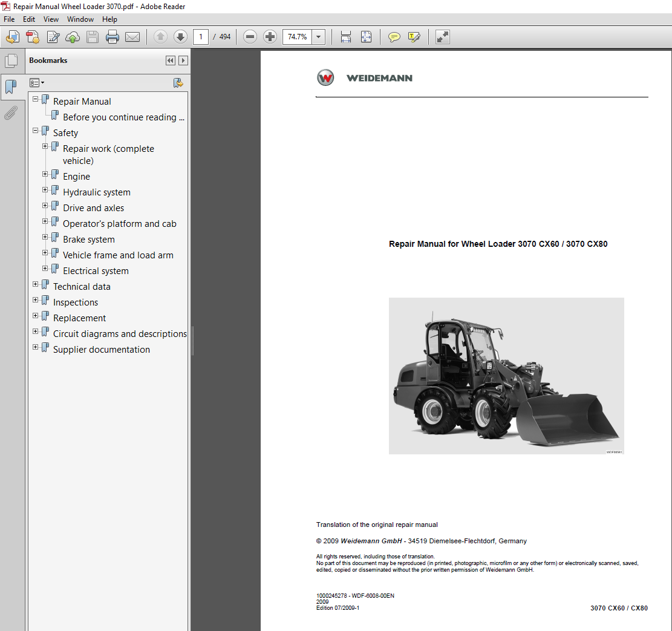Expand the Technical data bookmark
The image size is (672, 631).
point(36,284)
